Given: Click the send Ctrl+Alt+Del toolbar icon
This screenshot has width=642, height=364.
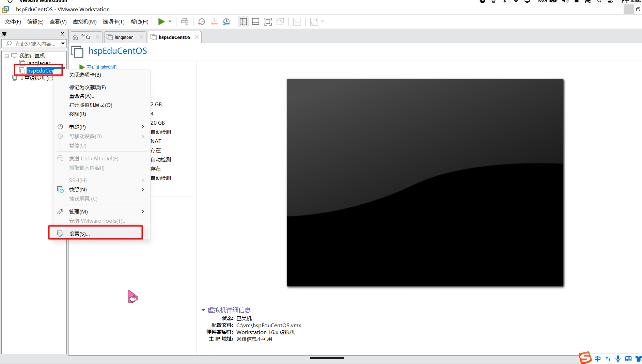Looking at the screenshot, I should (185, 22).
